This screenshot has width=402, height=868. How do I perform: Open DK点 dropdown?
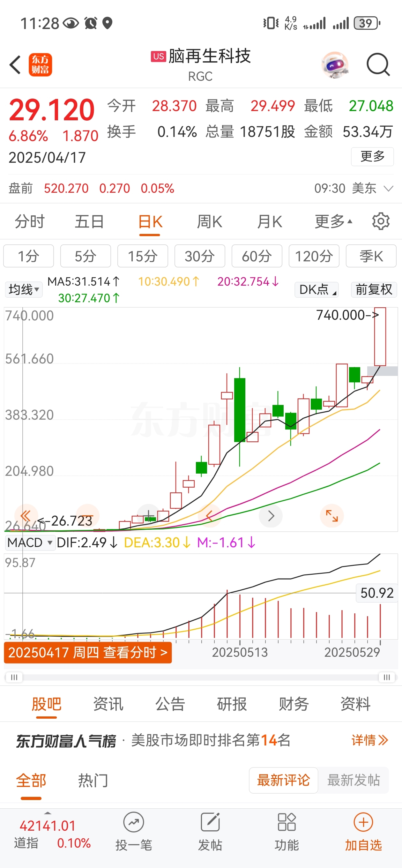(x=316, y=289)
